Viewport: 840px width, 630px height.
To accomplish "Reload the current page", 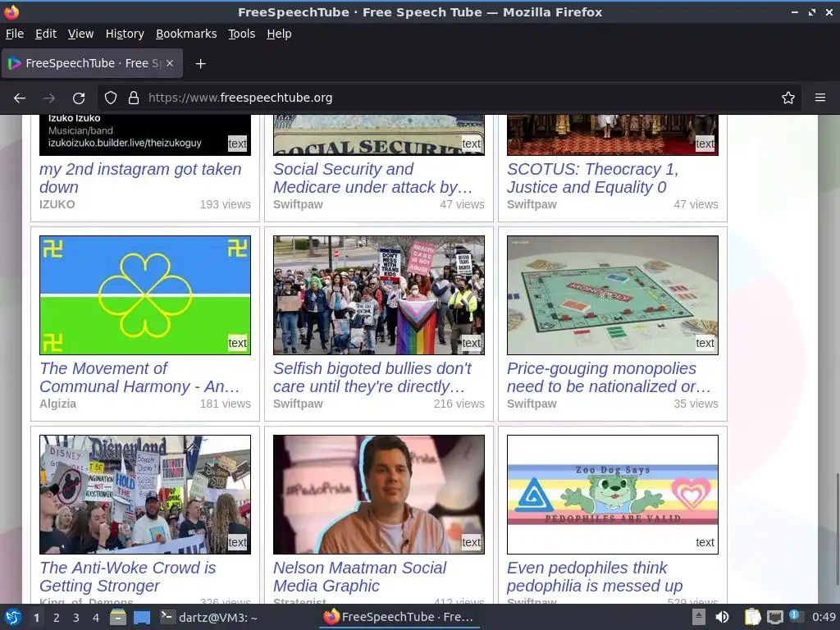I will 79,98.
